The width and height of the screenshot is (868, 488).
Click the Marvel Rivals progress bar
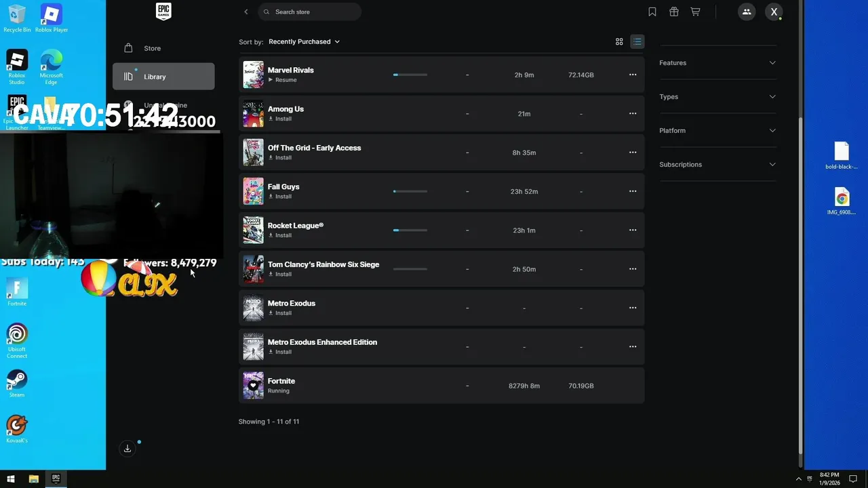coord(410,75)
